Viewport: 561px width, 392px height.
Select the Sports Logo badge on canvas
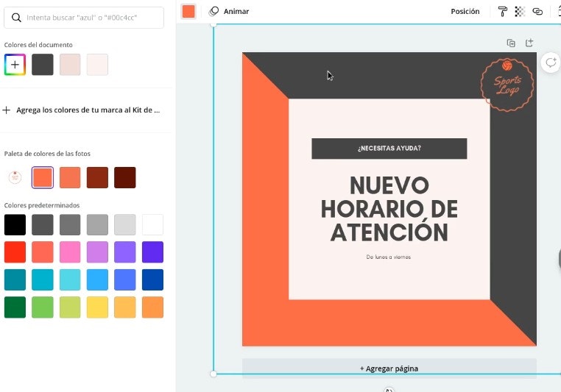[507, 85]
